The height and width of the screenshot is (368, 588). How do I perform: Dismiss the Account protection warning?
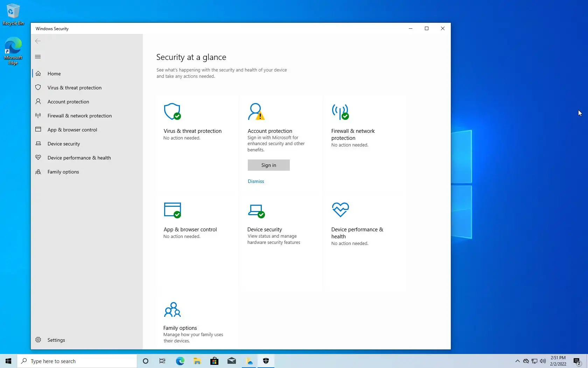[256, 181]
